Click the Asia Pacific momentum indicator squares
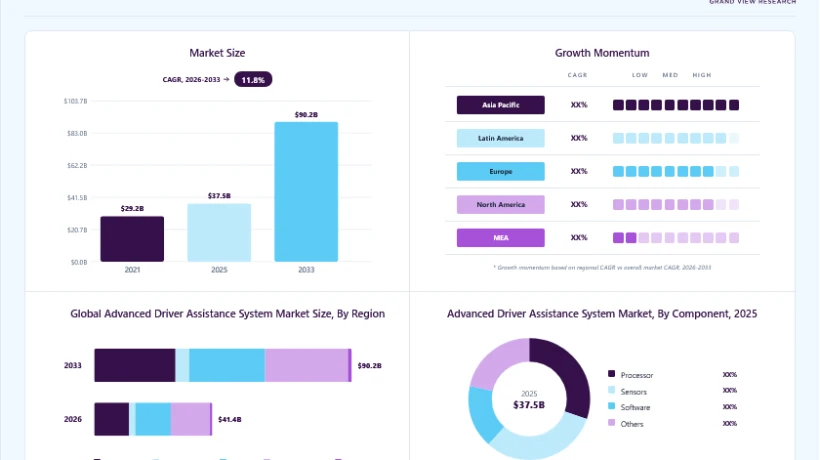 point(676,105)
